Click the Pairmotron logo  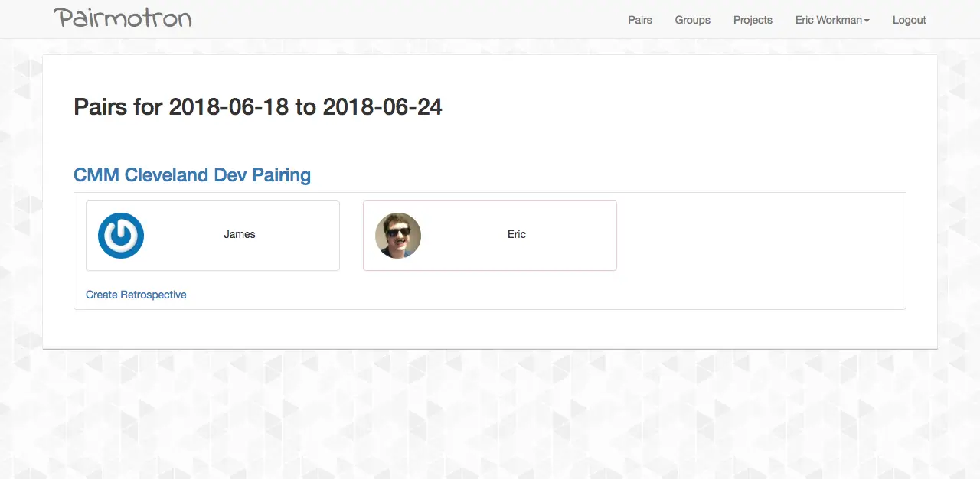tap(122, 18)
